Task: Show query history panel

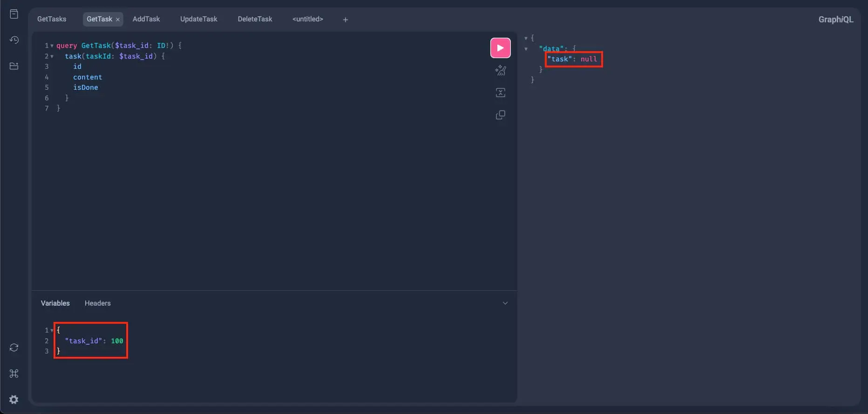Action: coord(14,40)
